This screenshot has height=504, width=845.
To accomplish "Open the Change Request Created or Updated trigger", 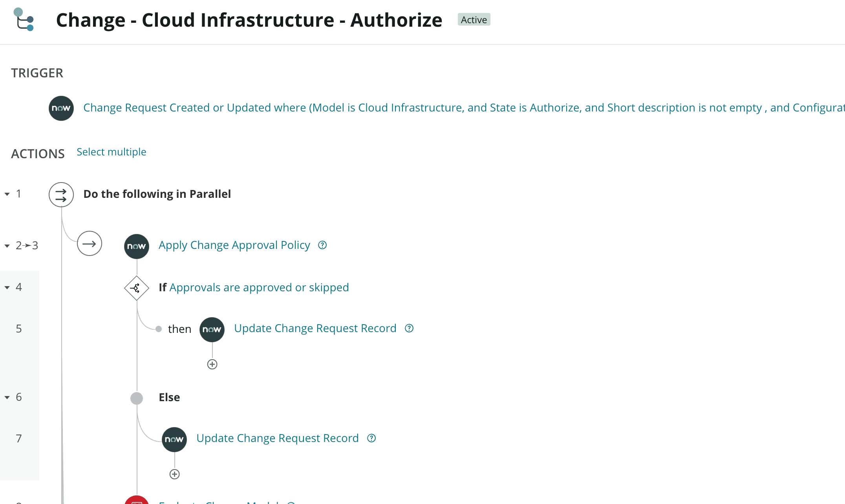I will click(464, 108).
